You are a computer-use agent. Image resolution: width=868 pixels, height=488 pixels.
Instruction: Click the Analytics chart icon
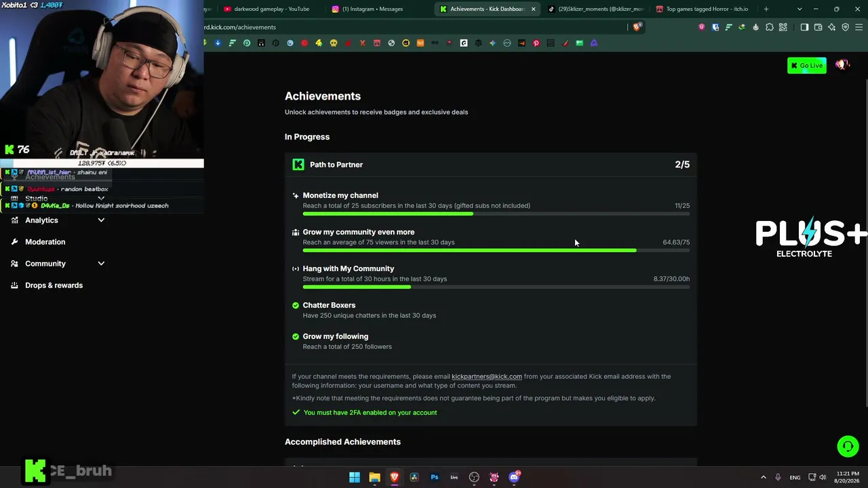(14, 220)
